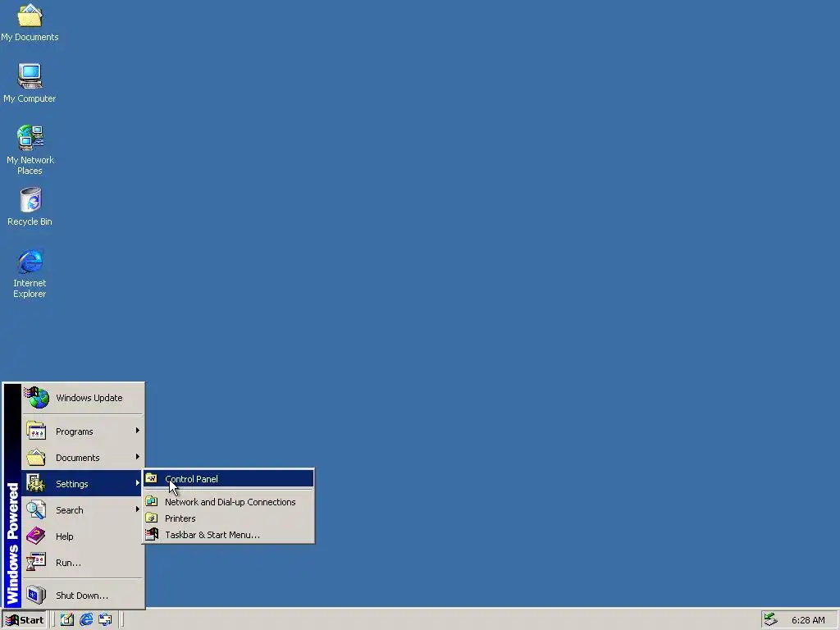Click the network tray icon

click(x=770, y=620)
